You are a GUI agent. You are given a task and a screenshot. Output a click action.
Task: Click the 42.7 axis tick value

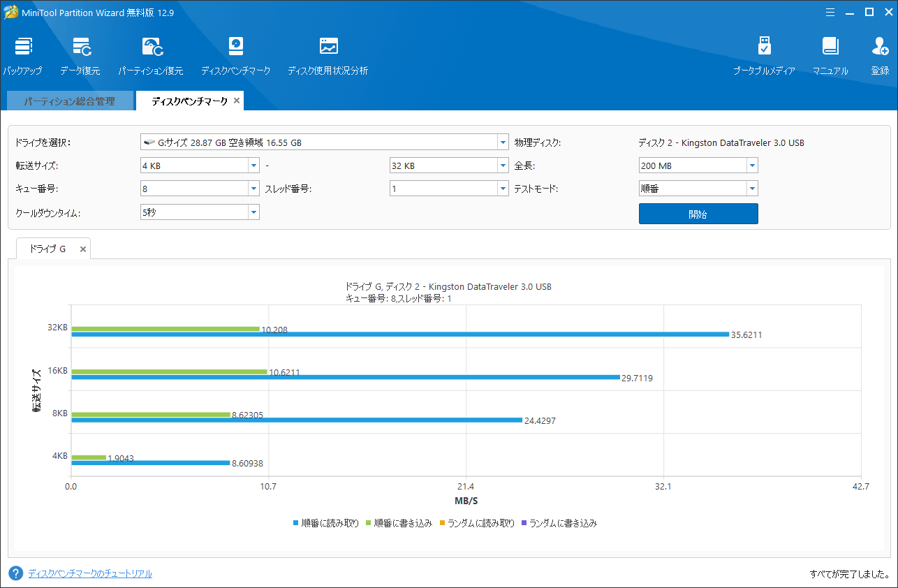pyautogui.click(x=860, y=486)
